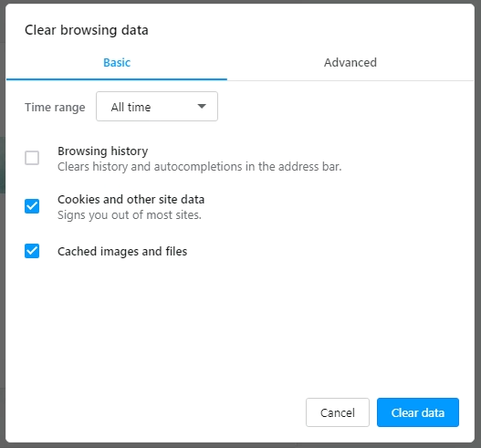Uncheck the Cached images and files checkbox
The height and width of the screenshot is (448, 481).
click(32, 251)
